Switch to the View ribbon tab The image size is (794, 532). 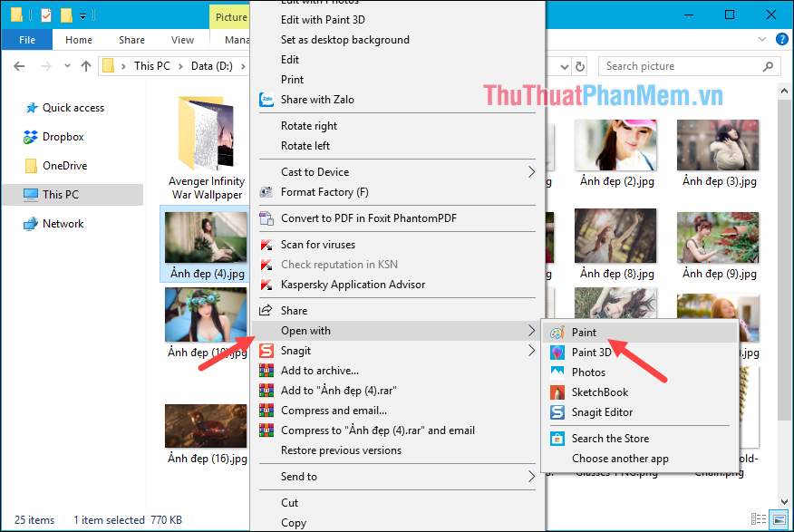(x=182, y=39)
